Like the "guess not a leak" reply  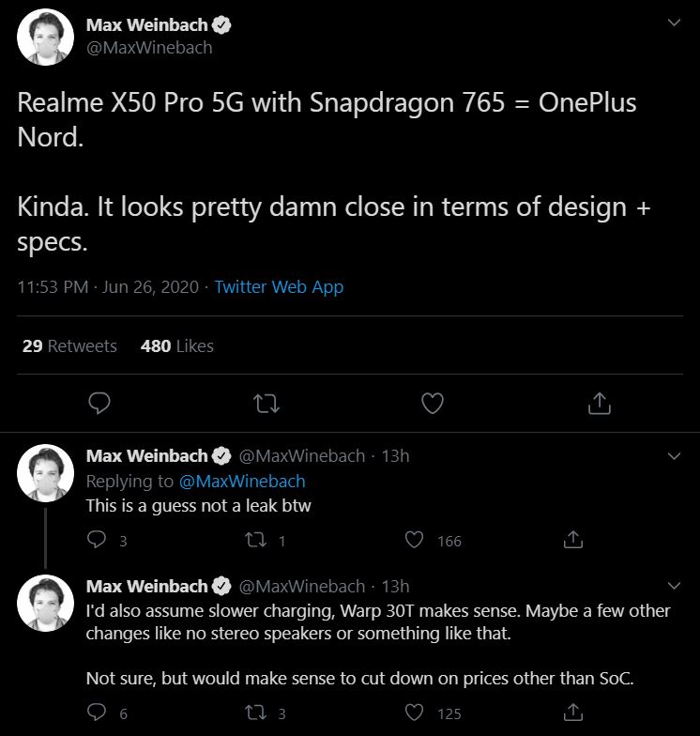(415, 540)
